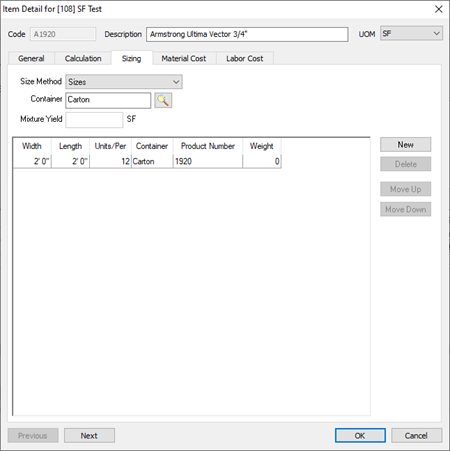Close the Item Detail dialog
Screen dimensions: 450x451
(x=439, y=9)
